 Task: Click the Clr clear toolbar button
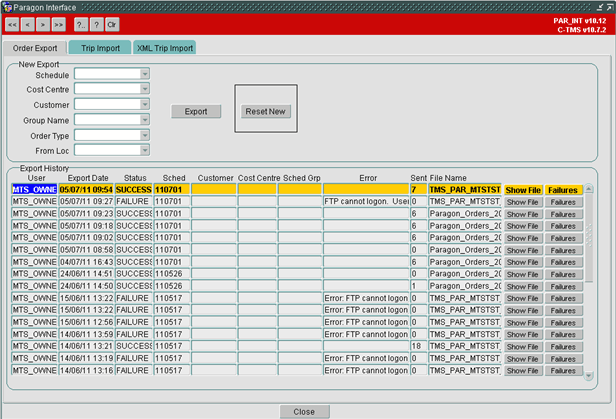click(112, 25)
